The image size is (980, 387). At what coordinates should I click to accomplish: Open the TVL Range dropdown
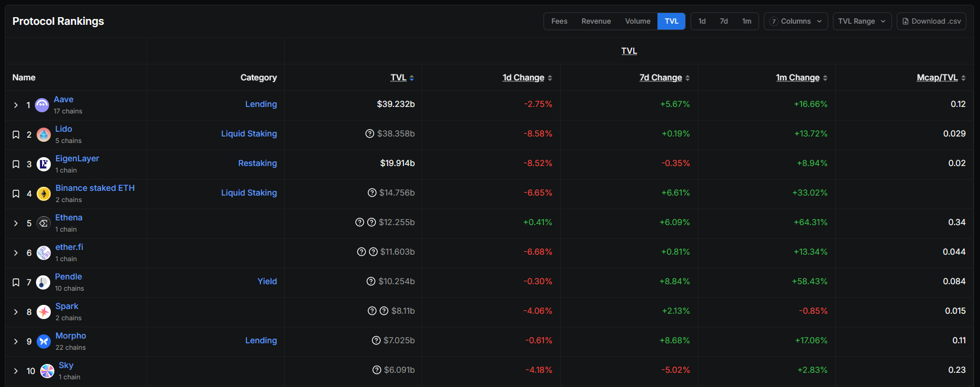click(x=862, y=21)
